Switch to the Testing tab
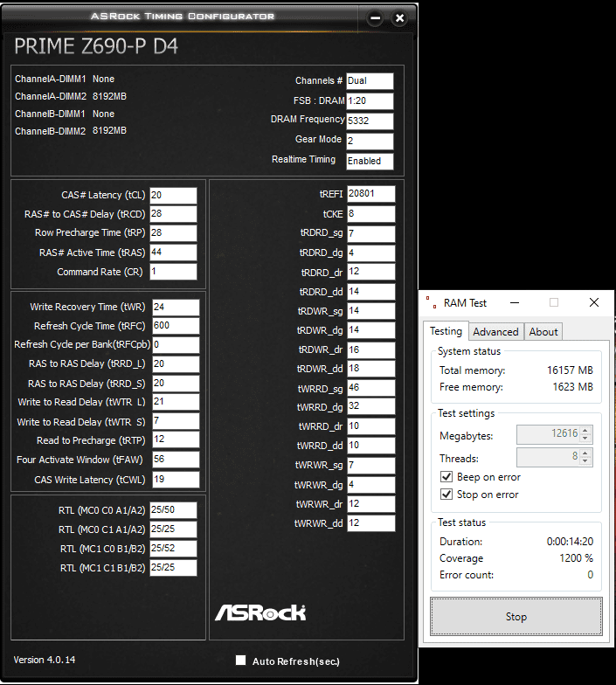This screenshot has height=685, width=616. (446, 331)
